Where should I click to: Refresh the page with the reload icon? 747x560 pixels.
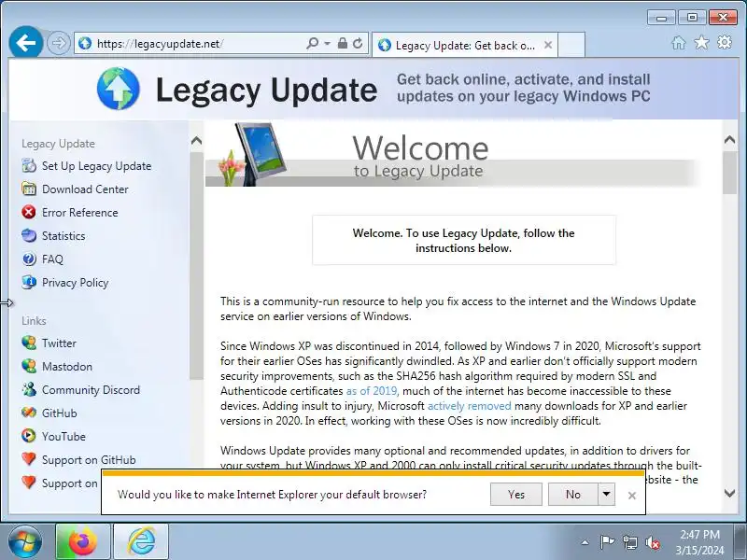coord(358,43)
